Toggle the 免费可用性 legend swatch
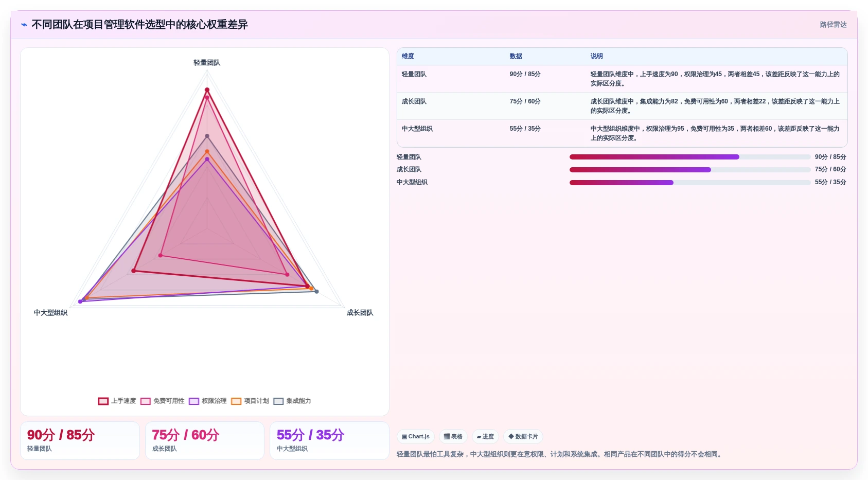The image size is (868, 480). pyautogui.click(x=146, y=401)
